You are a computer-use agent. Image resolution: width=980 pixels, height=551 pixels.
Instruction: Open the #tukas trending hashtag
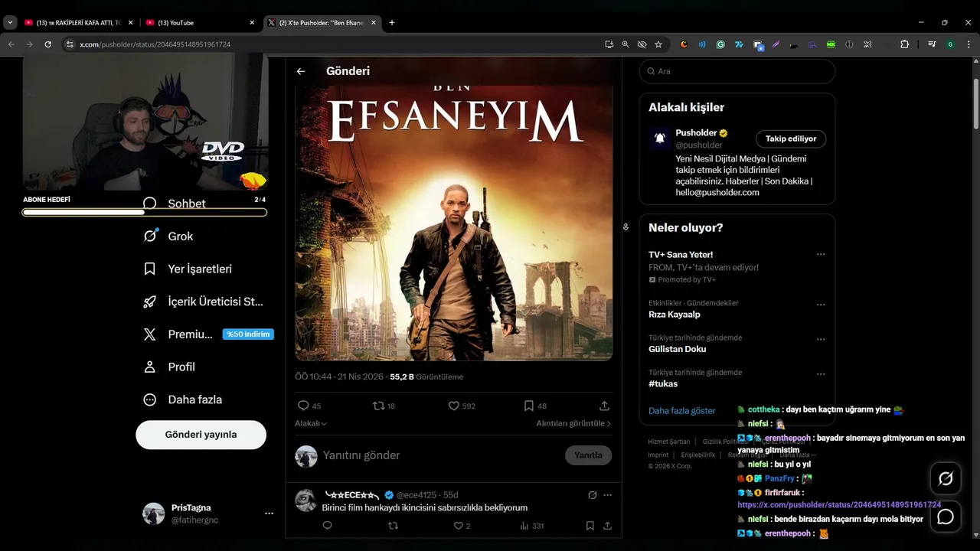point(663,383)
